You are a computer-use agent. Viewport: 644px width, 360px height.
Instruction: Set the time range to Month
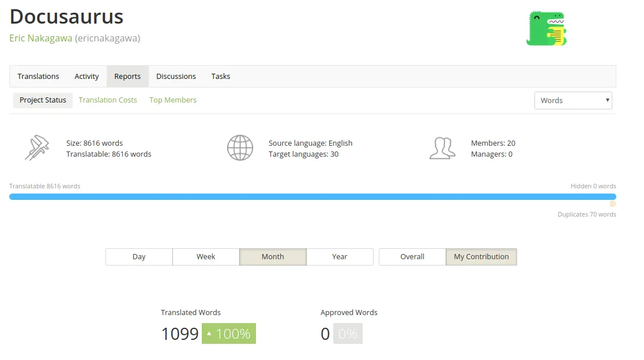[x=273, y=256]
